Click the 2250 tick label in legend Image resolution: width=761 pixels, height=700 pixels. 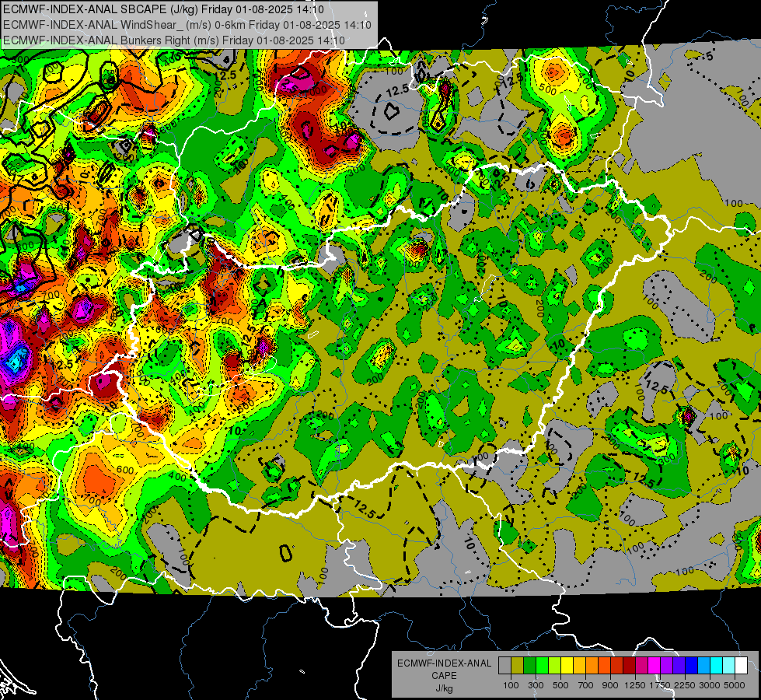pyautogui.click(x=686, y=685)
